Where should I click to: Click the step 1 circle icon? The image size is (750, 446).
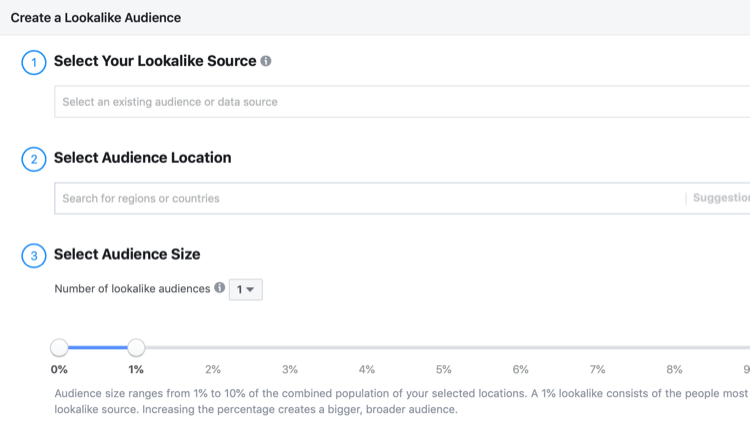(x=34, y=62)
